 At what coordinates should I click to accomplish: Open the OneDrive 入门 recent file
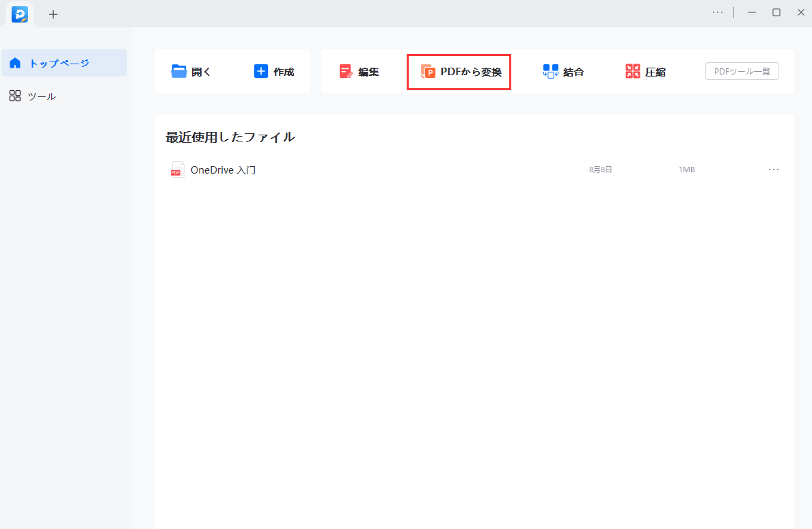(223, 170)
